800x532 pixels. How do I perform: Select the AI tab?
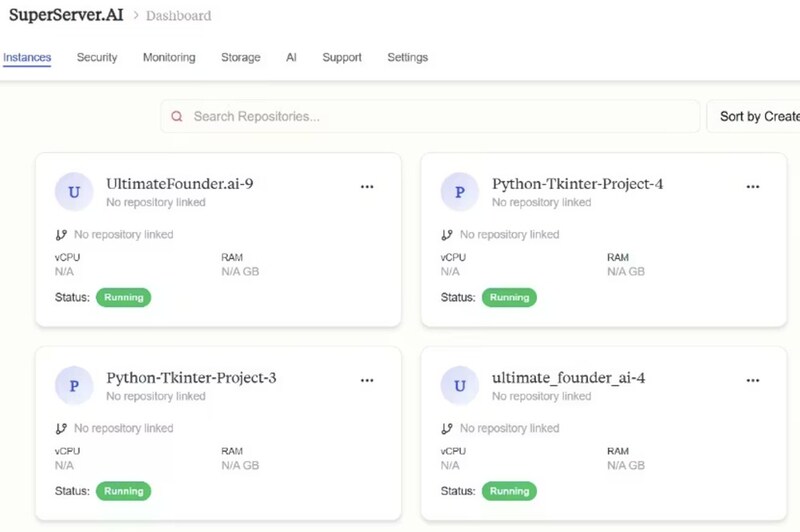[x=291, y=58]
